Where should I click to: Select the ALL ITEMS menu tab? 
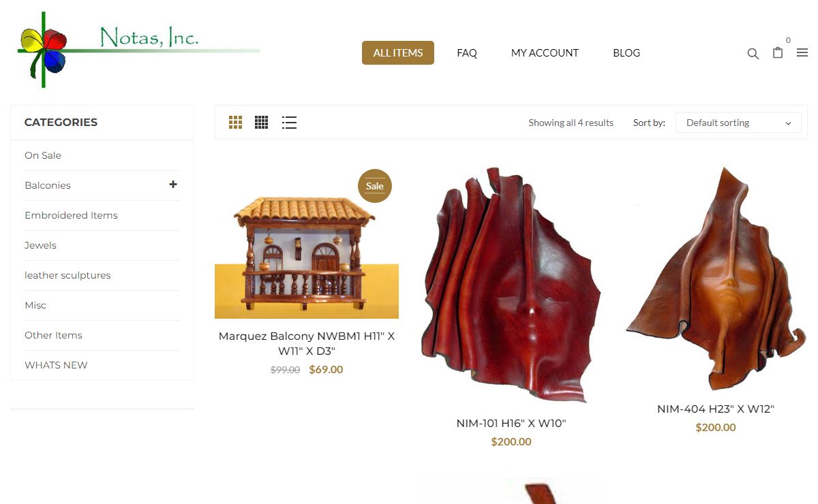pyautogui.click(x=398, y=52)
